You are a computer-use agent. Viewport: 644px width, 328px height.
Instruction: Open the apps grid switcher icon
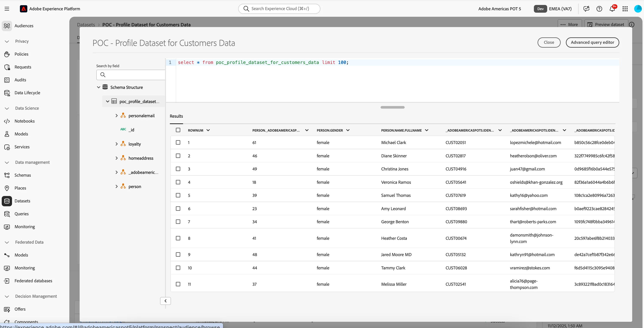point(625,9)
